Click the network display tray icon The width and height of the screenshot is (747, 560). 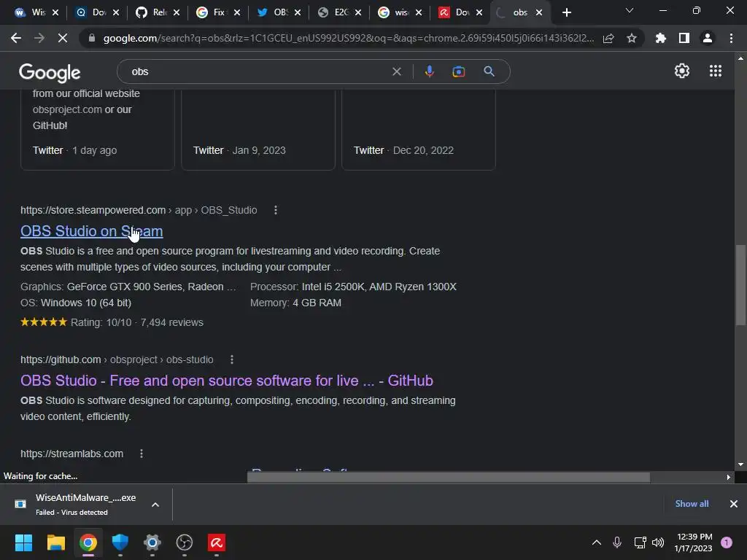640,542
